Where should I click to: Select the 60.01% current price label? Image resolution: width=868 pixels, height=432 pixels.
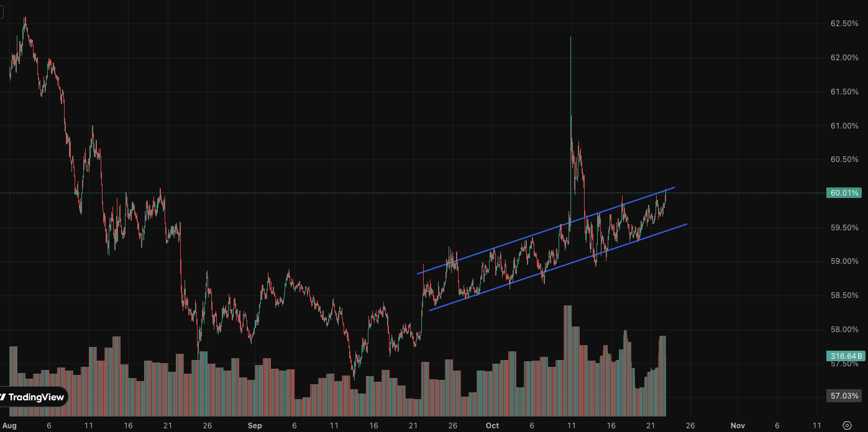pos(844,193)
